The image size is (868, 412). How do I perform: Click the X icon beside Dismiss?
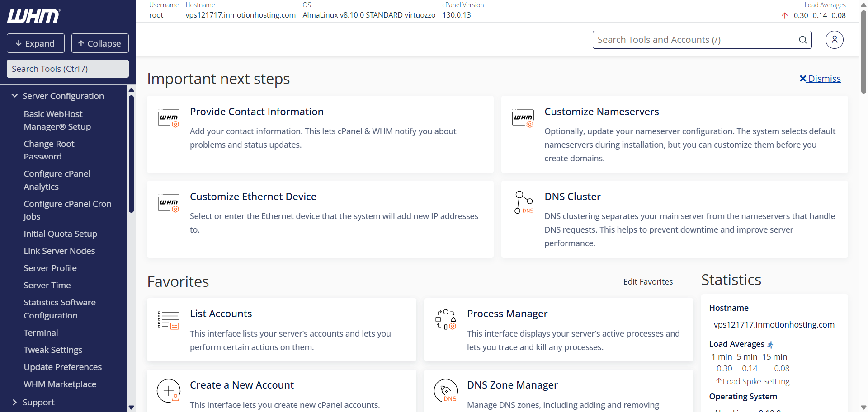tap(803, 79)
